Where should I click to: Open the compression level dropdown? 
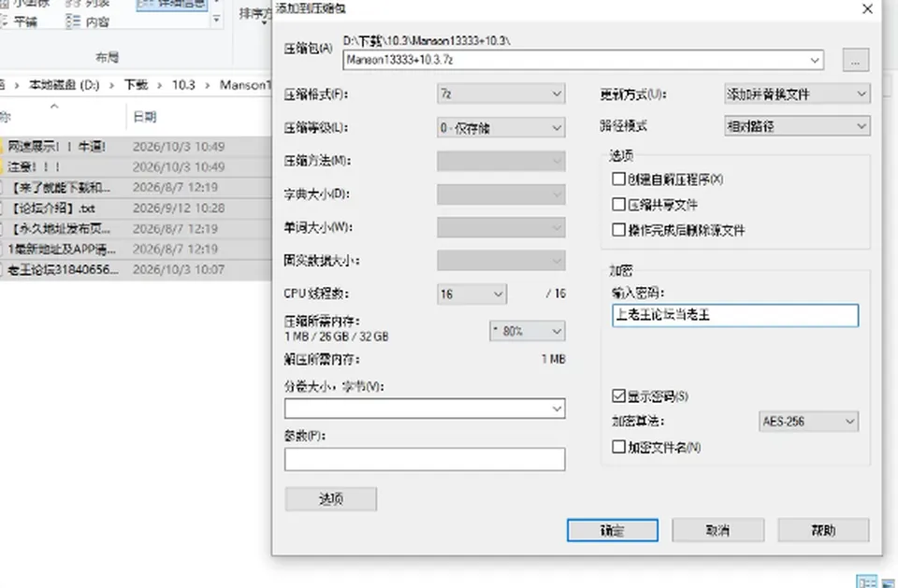click(501, 128)
